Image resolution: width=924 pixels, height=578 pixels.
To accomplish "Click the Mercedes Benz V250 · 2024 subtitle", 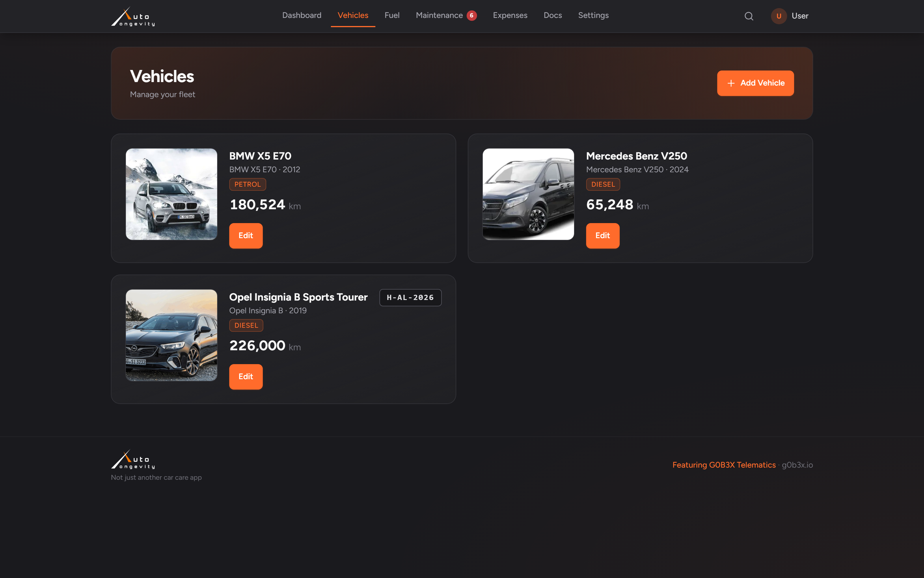I will pyautogui.click(x=637, y=169).
